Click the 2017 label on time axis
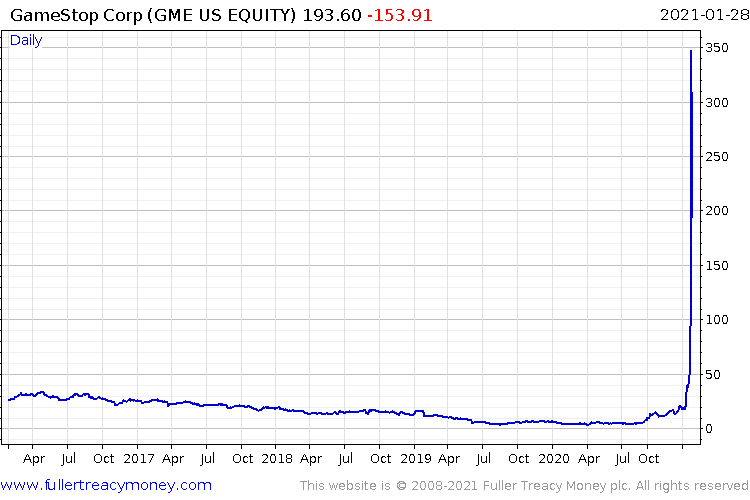750x500 pixels. (x=139, y=458)
